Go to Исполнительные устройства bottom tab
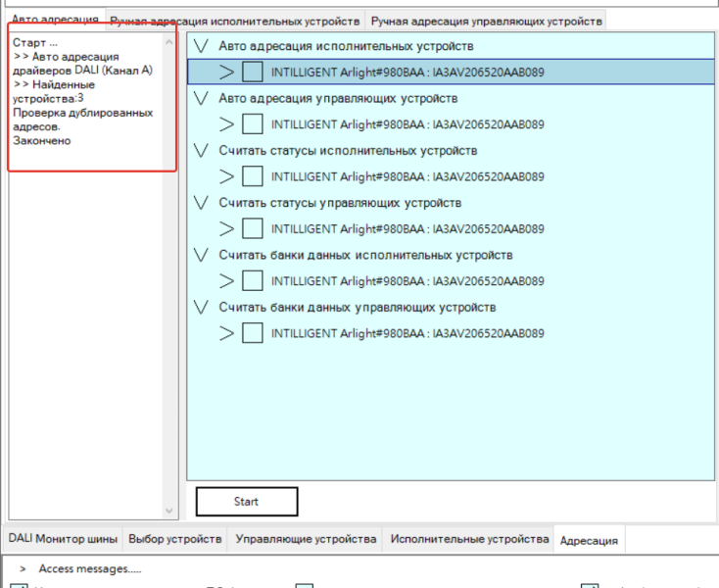The height and width of the screenshot is (588, 719). [x=469, y=538]
